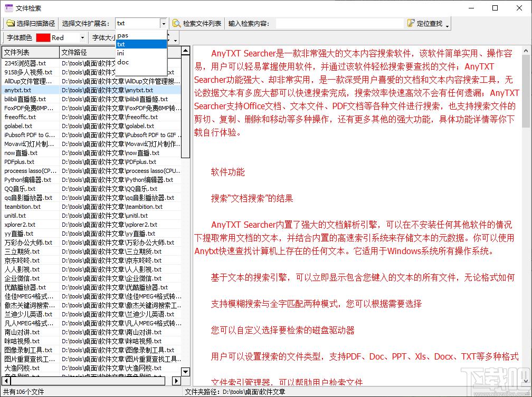This screenshot has width=532, height=397.
Task: Click the 检索文件列表 magnifier icon
Action: click(x=176, y=23)
